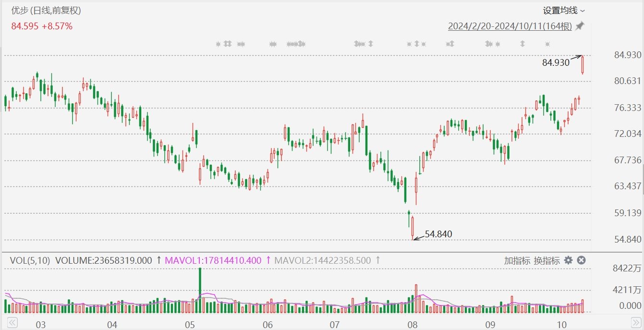Image resolution: width=644 pixels, height=330 pixels.
Task: Close the volume indicator with the X icon
Action: coord(582,260)
